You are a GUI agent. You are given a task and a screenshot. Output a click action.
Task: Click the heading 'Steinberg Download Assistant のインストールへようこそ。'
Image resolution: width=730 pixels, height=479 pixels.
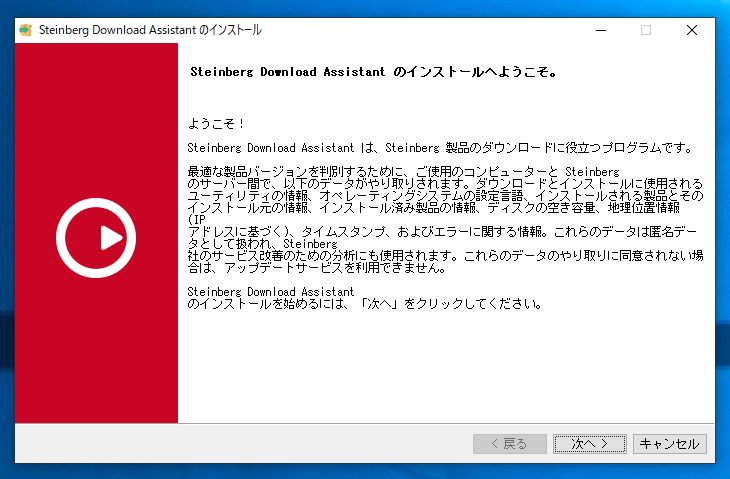pos(373,72)
